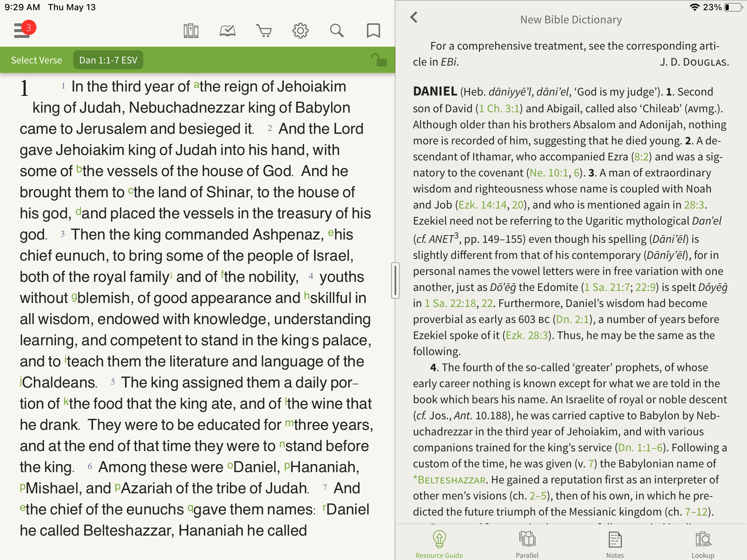Tap cross-reference 'm' before 'three years'
The height and width of the screenshot is (560, 747).
tap(289, 423)
